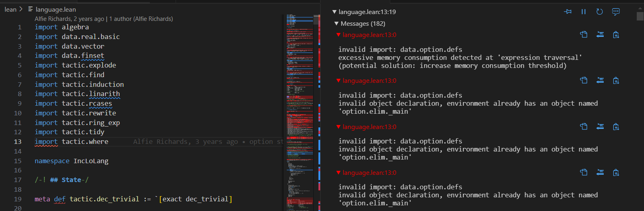Click go-to-file icon on the second error message
Screen dimensions: 644x211
[x=584, y=80]
